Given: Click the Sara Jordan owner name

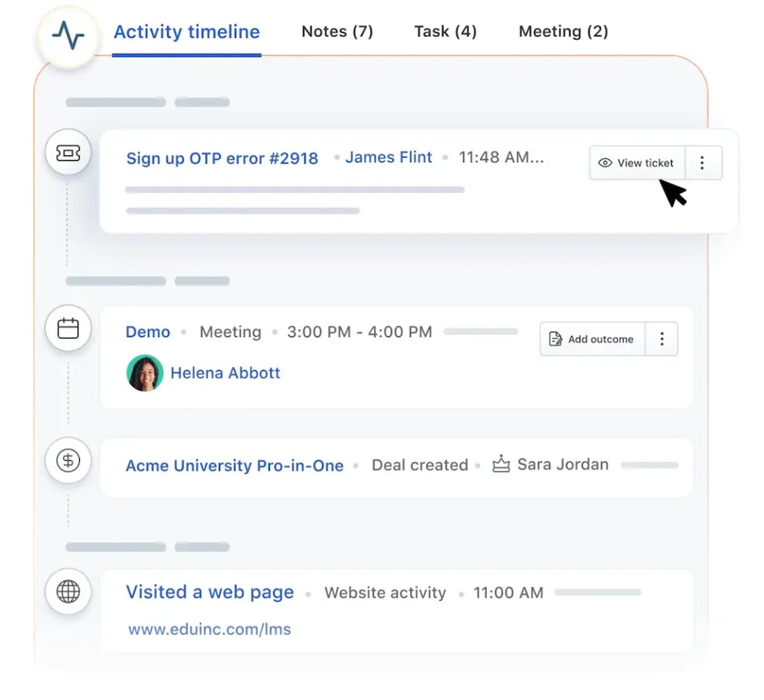Looking at the screenshot, I should (x=563, y=465).
